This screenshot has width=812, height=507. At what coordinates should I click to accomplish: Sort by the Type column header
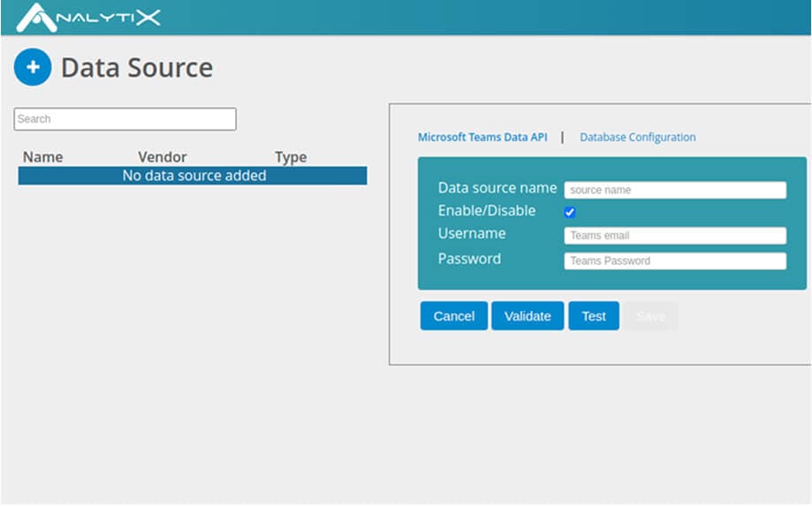tap(291, 157)
